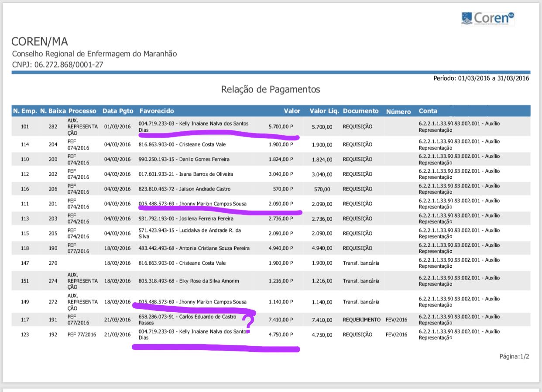Screen dimensions: 542x392
Task: Click the Relação de Pagamentos title
Action: tap(271, 89)
